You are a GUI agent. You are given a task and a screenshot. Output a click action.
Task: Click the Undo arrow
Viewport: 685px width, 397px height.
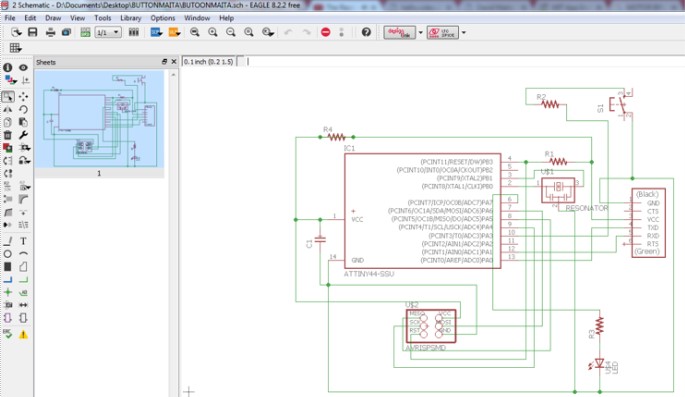pyautogui.click(x=288, y=32)
